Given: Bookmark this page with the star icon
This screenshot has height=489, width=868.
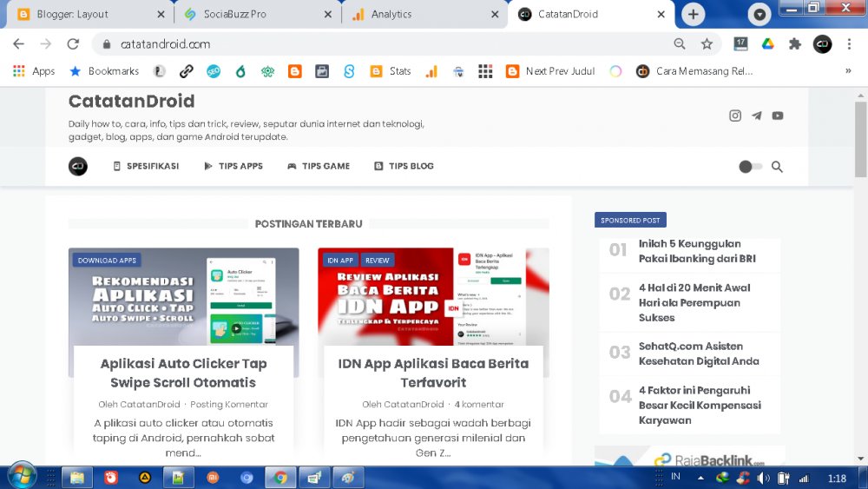Looking at the screenshot, I should point(707,43).
